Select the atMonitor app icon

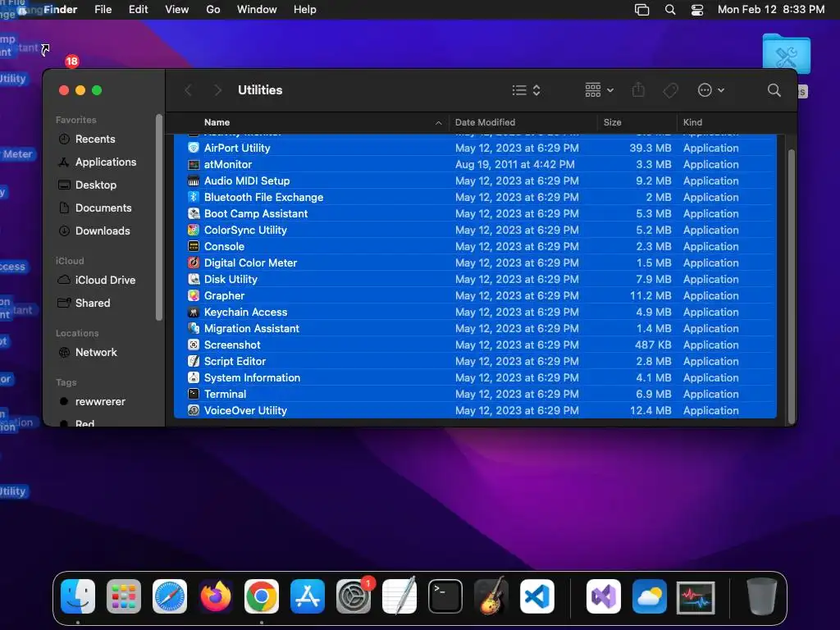pyautogui.click(x=194, y=164)
